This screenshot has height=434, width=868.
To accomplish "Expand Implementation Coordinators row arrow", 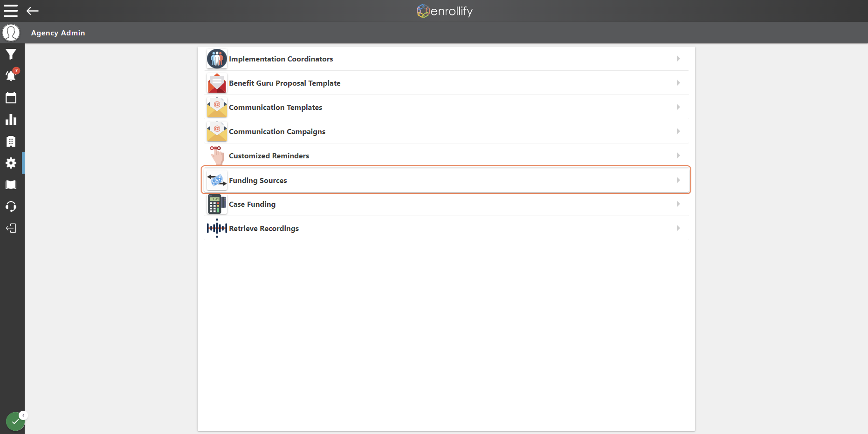I will pyautogui.click(x=678, y=59).
